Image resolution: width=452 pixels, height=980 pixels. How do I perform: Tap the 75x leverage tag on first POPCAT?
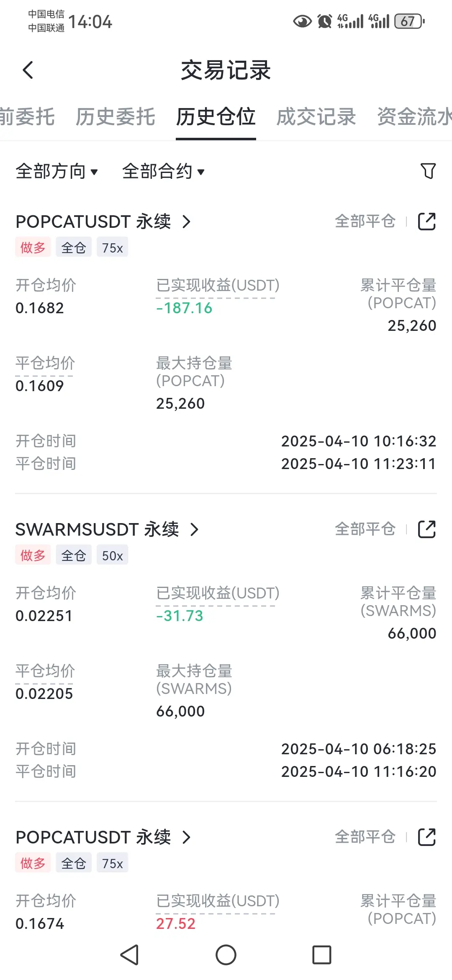click(112, 248)
